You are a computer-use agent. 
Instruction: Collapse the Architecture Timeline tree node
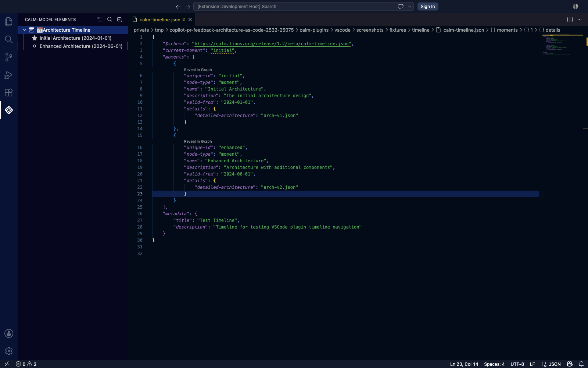click(25, 30)
